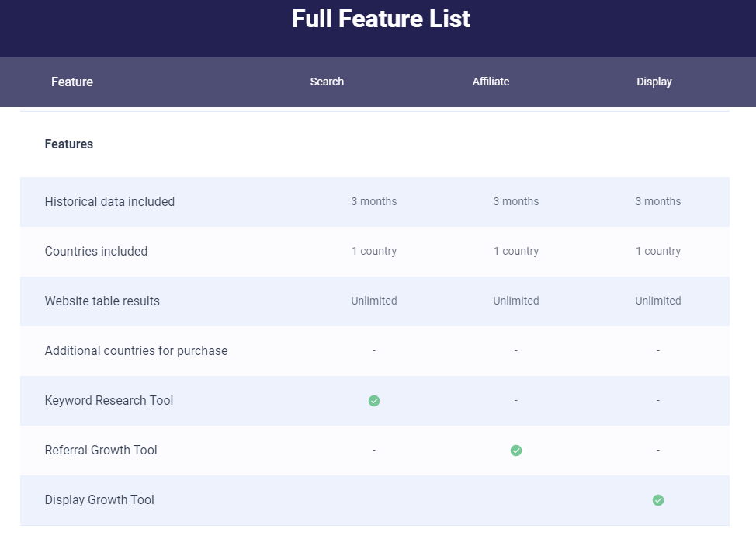Click the green checkmark for Keyword Research Tool

point(374,401)
